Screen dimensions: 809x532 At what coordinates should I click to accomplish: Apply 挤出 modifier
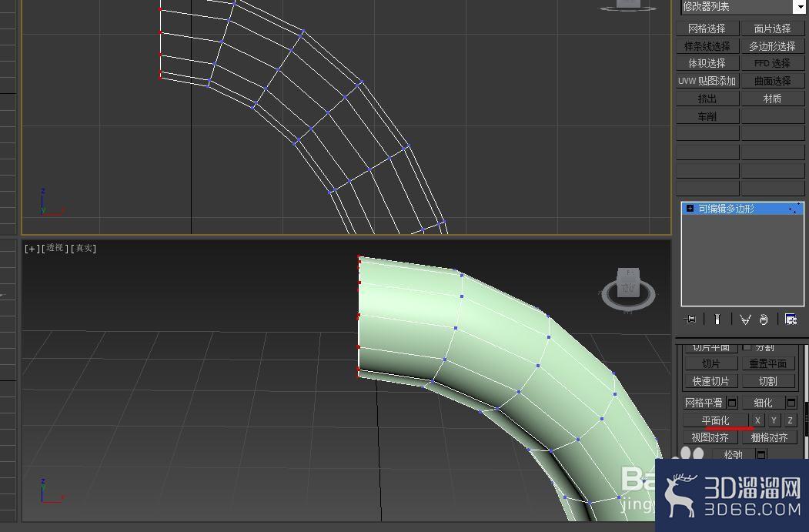707,98
